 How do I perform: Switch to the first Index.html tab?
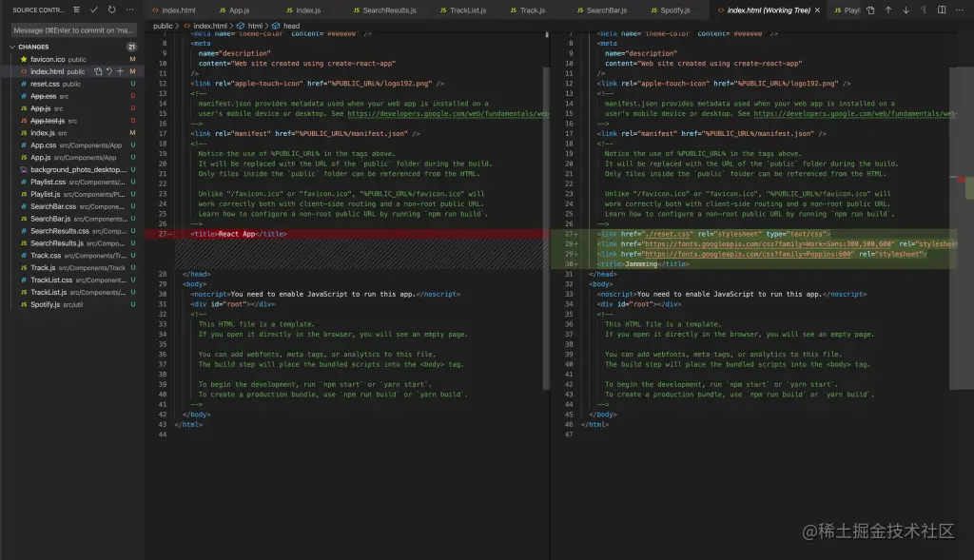click(x=173, y=10)
